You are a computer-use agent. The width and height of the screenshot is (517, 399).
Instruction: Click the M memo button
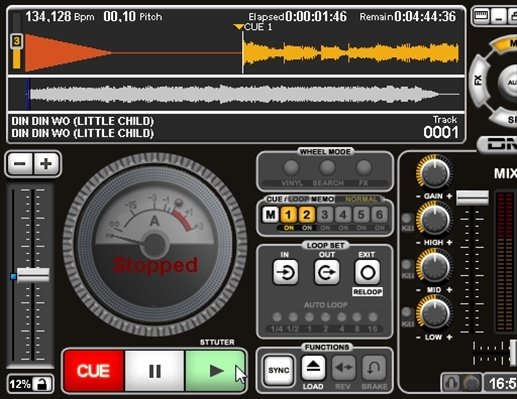tap(270, 215)
